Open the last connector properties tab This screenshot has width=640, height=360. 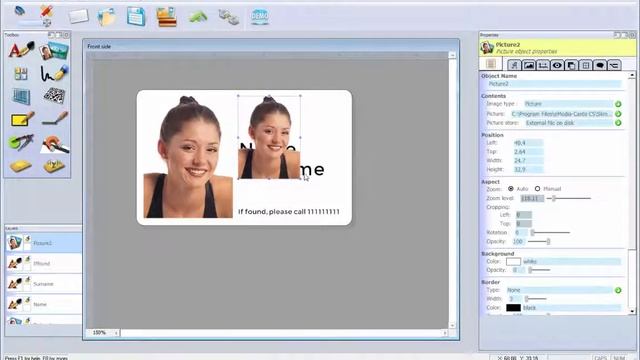click(614, 65)
